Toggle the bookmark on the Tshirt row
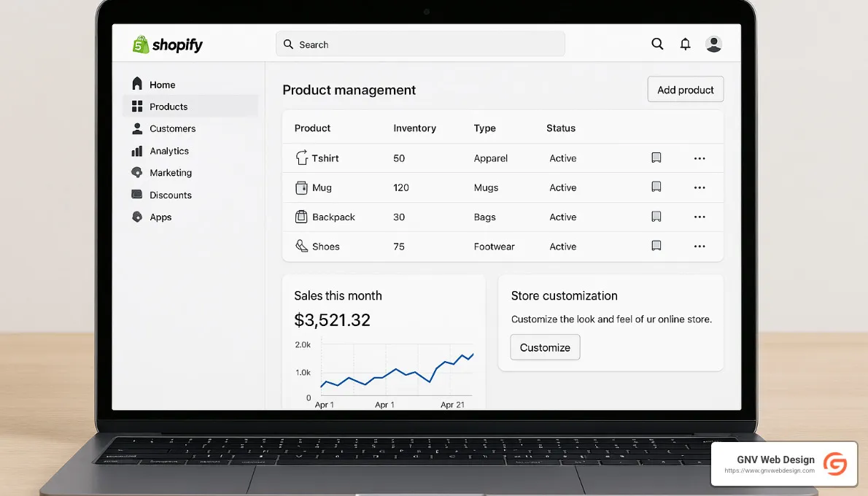The image size is (868, 496). [656, 158]
